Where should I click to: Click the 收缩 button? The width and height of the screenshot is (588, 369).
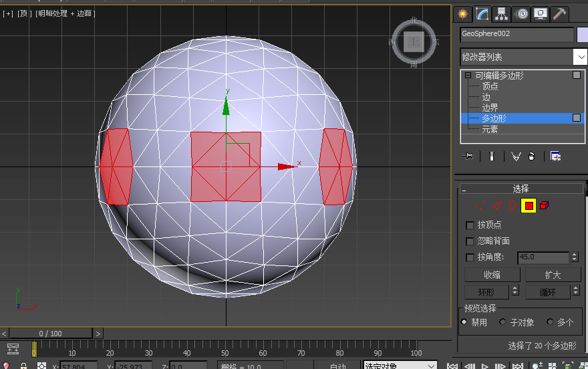[x=492, y=275]
